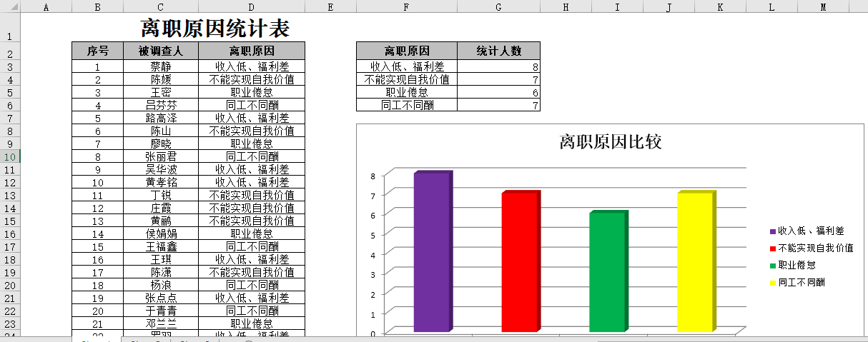Select the green bar in the chart
This screenshot has height=342, width=868.
click(x=607, y=272)
